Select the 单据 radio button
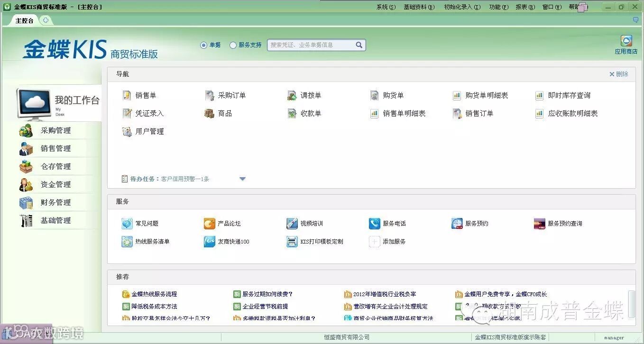The image size is (644, 344). click(x=203, y=45)
